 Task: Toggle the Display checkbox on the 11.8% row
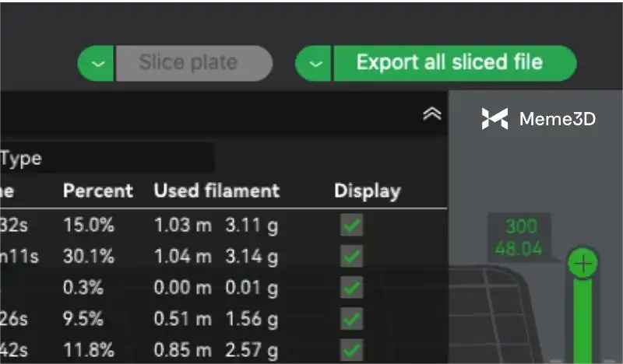[352, 349]
